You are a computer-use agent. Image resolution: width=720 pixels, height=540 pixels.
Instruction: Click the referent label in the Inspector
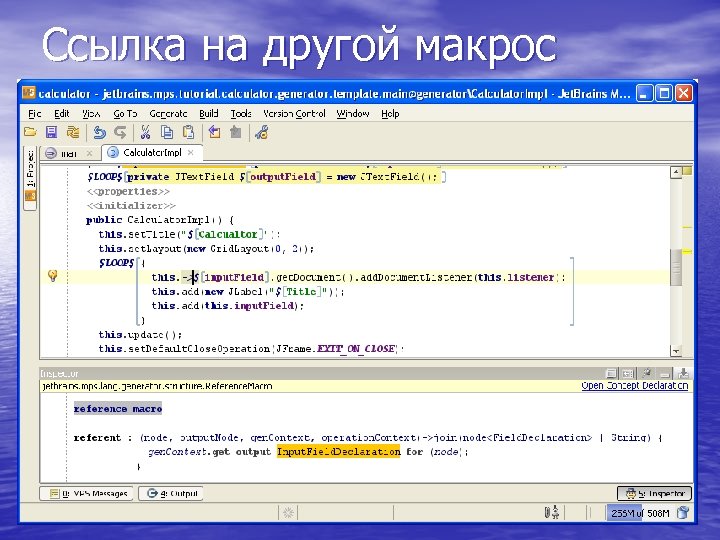pos(97,437)
